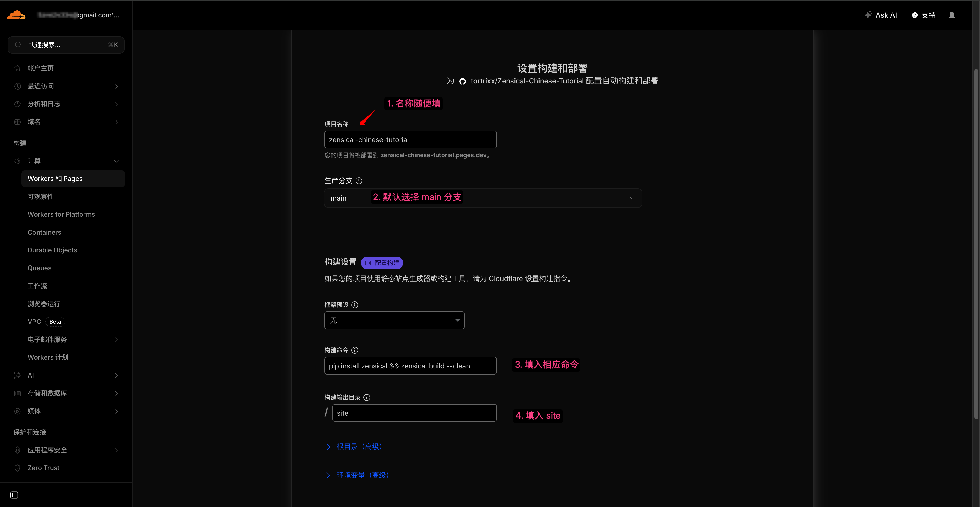Image resolution: width=980 pixels, height=507 pixels.
Task: Click info icon beside 框架预设
Action: pos(354,305)
